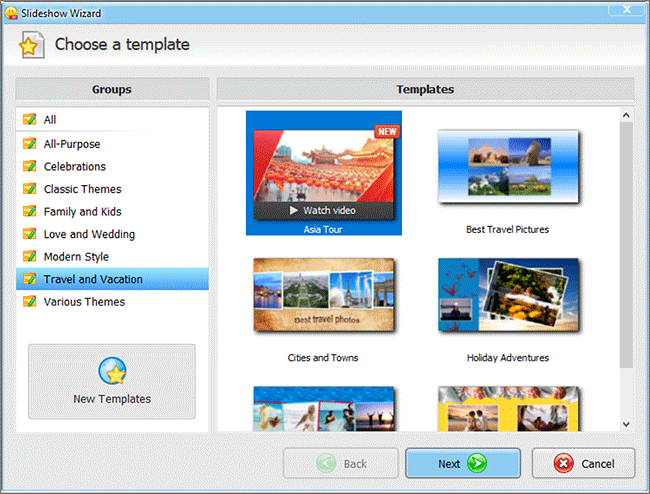Screen dimensions: 650x494
Task: Click the Holiday Adventures caption
Action: coord(508,358)
